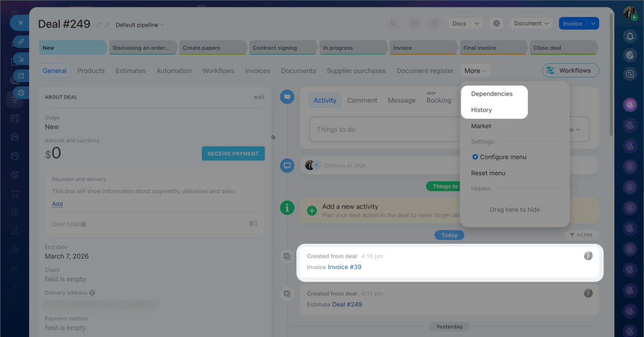The width and height of the screenshot is (644, 337).
Task: Click the RECEIVE PAYMENT button
Action: point(233,154)
